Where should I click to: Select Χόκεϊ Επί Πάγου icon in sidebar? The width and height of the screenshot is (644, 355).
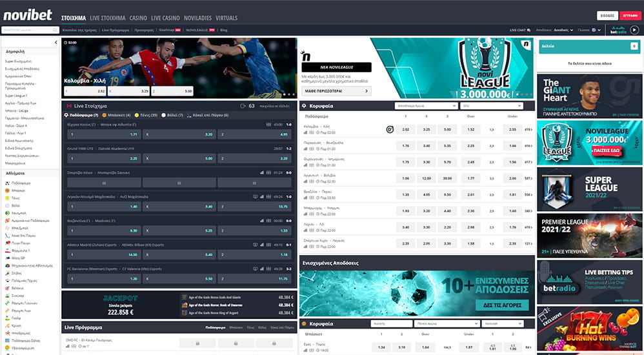[7, 236]
